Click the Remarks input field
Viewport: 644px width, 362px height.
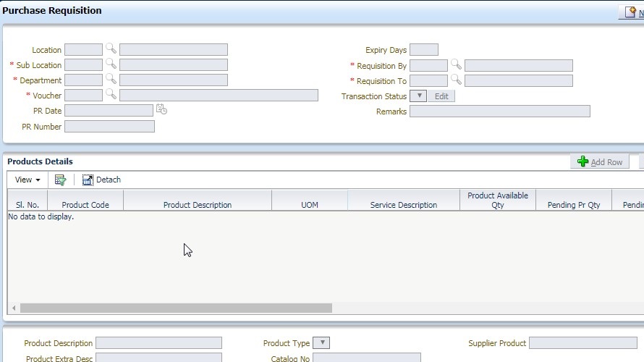pos(500,111)
